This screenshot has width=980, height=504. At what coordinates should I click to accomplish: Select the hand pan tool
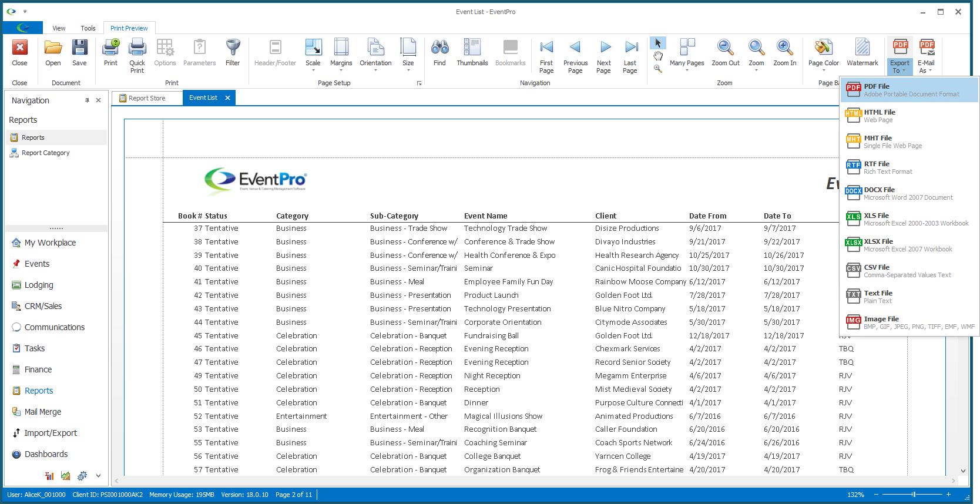(x=658, y=56)
